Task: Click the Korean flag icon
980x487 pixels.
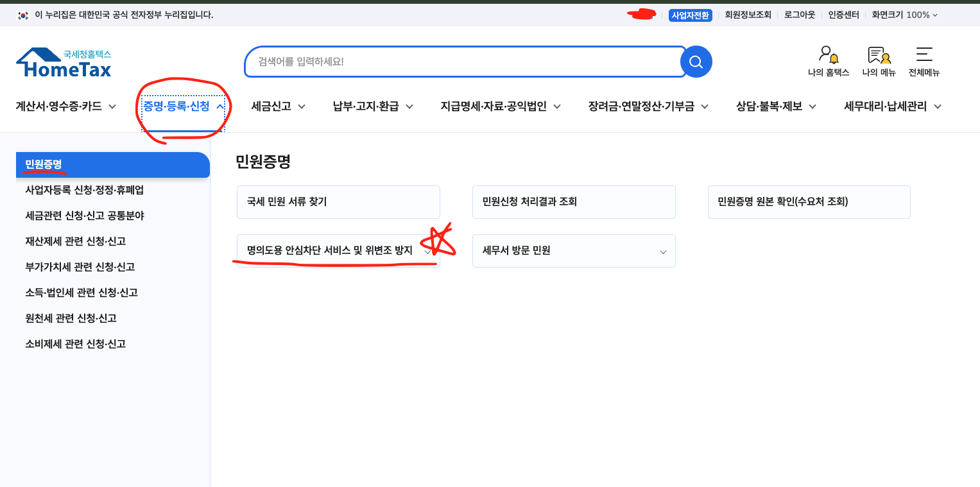Action: click(x=23, y=15)
